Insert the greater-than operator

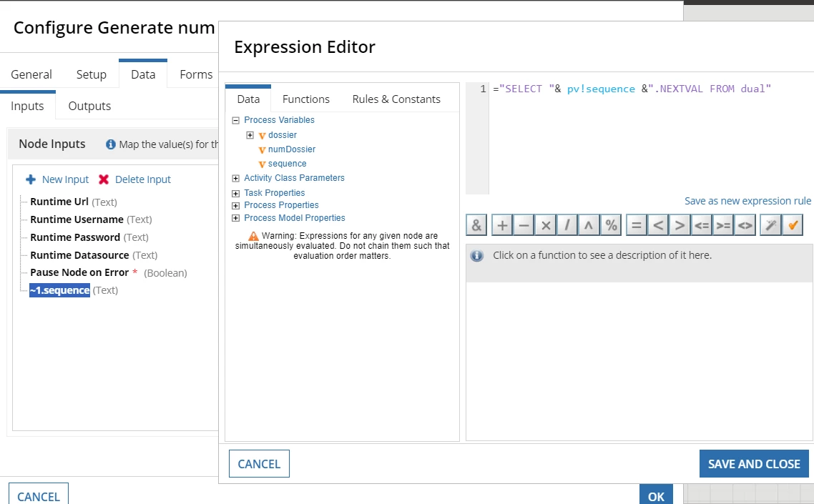[680, 225]
